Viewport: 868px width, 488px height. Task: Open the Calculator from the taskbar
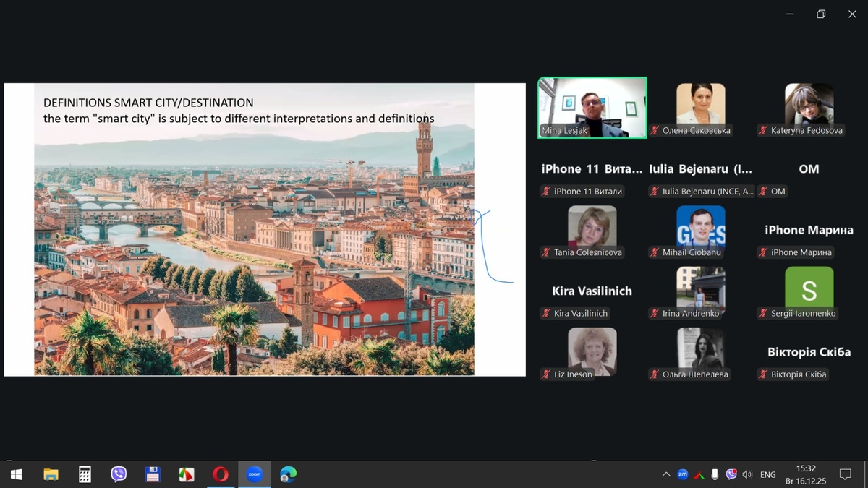(x=85, y=474)
